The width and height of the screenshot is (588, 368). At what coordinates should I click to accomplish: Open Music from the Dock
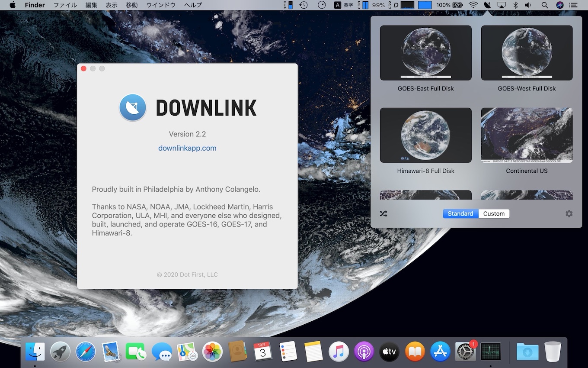click(x=339, y=352)
